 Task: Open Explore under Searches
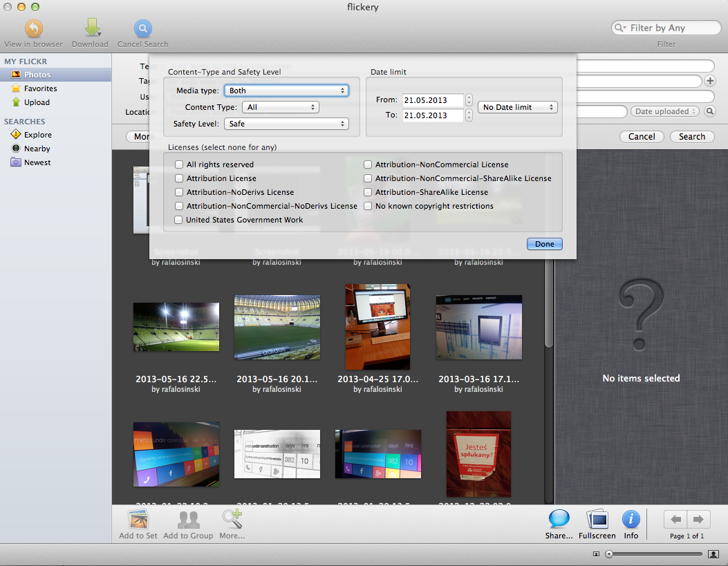pos(37,135)
